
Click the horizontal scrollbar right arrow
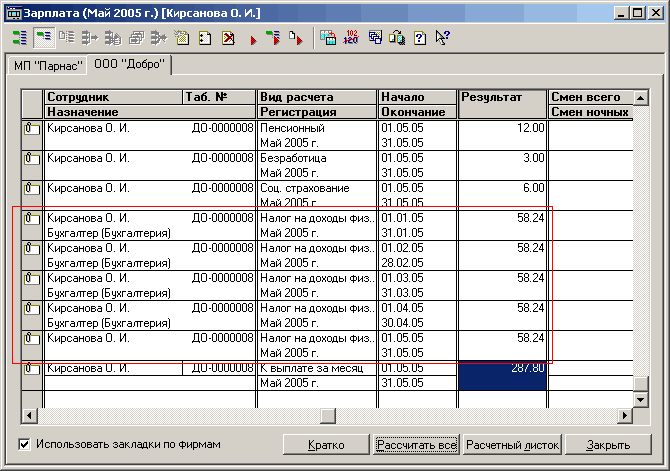click(625, 415)
